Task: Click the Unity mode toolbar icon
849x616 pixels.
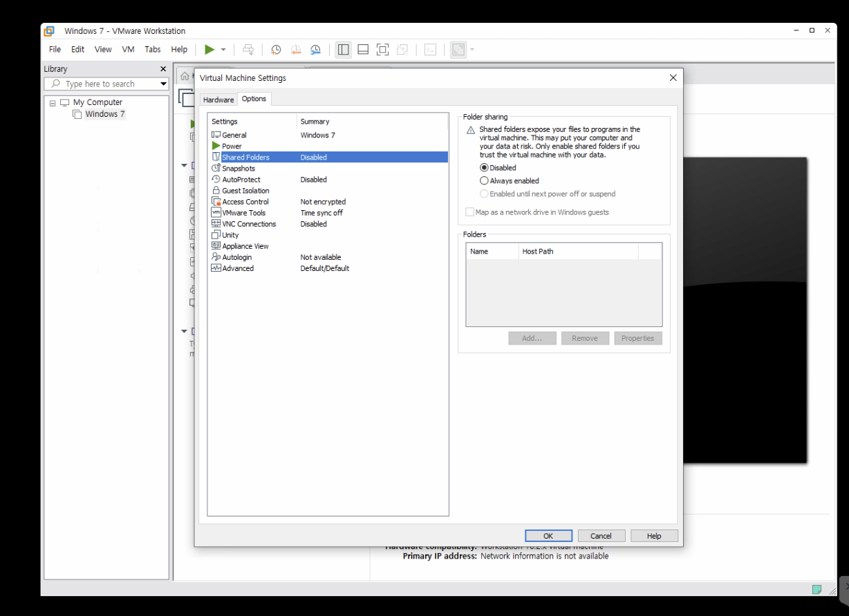Action: point(402,50)
